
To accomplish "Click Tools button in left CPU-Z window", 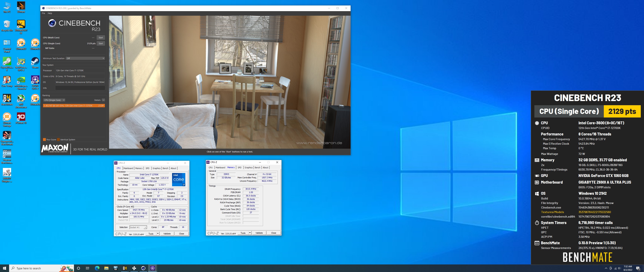I will [x=151, y=234].
